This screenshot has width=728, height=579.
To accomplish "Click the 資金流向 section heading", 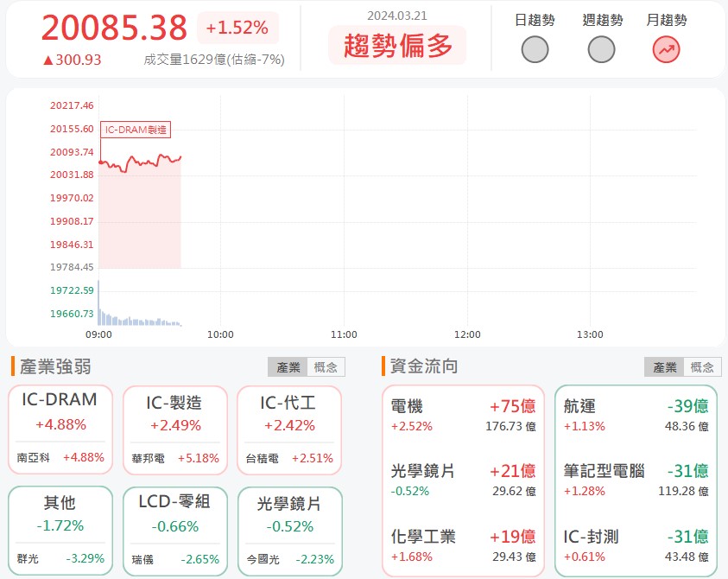I will click(424, 366).
